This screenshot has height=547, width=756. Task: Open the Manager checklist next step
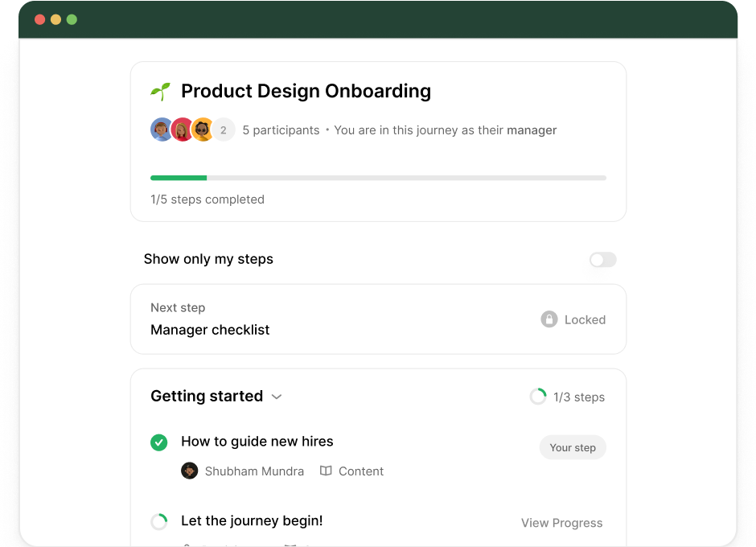tap(210, 330)
